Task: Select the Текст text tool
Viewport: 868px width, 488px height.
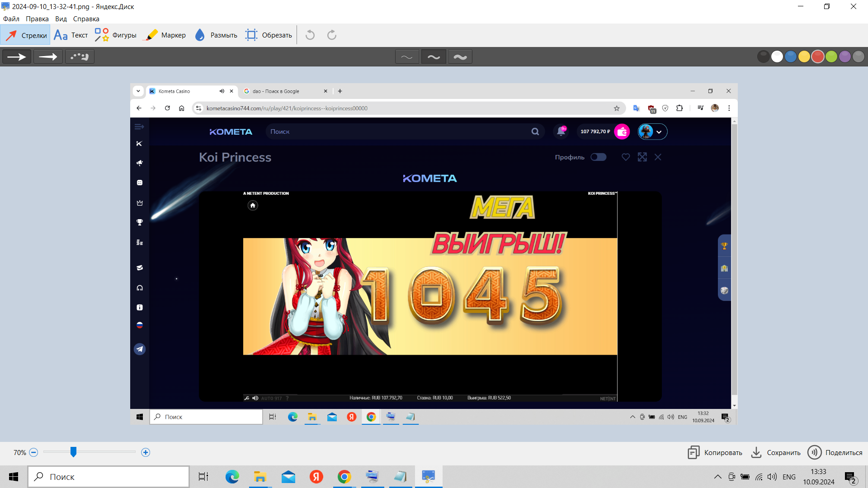Action: [x=71, y=35]
